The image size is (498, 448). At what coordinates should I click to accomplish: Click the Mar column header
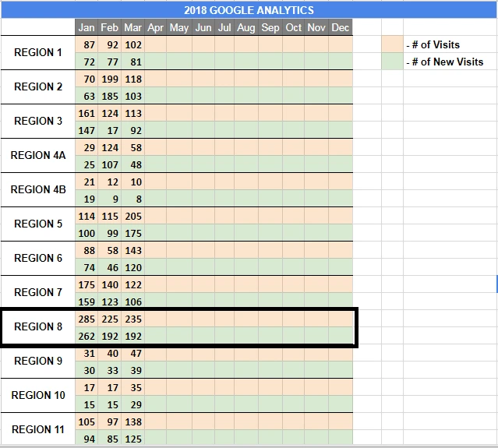point(132,27)
